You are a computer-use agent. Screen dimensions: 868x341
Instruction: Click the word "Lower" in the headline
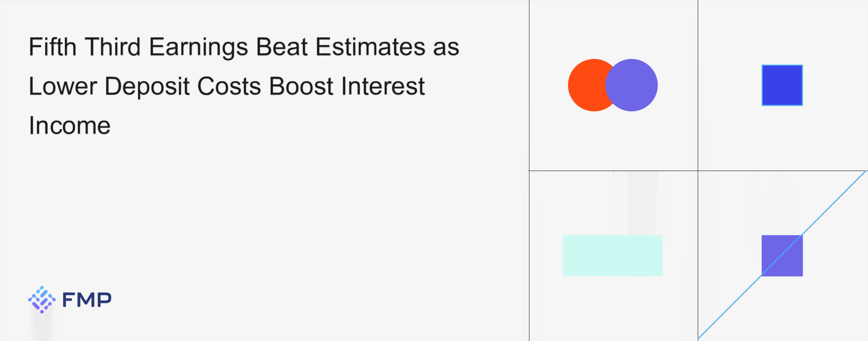coord(63,86)
